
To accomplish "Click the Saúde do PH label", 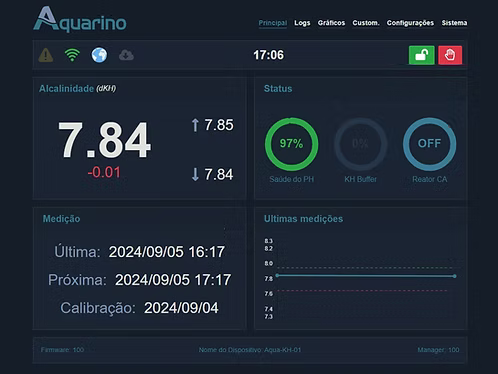I will [292, 179].
